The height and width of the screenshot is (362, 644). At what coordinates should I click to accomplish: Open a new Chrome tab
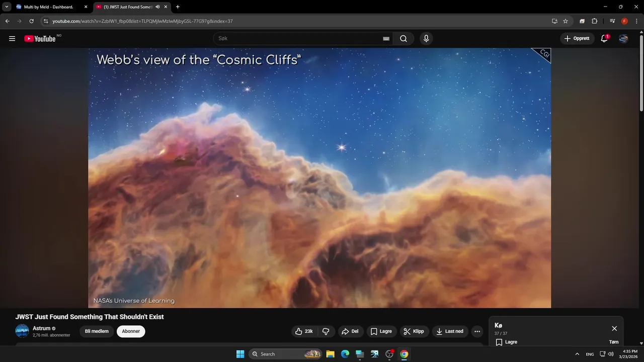tap(178, 7)
